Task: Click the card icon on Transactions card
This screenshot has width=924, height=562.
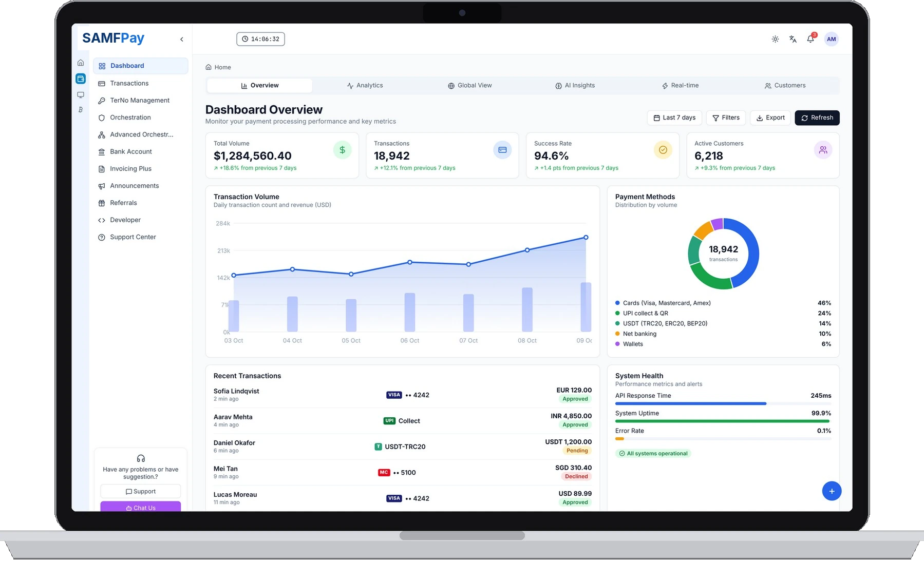Action: click(502, 150)
